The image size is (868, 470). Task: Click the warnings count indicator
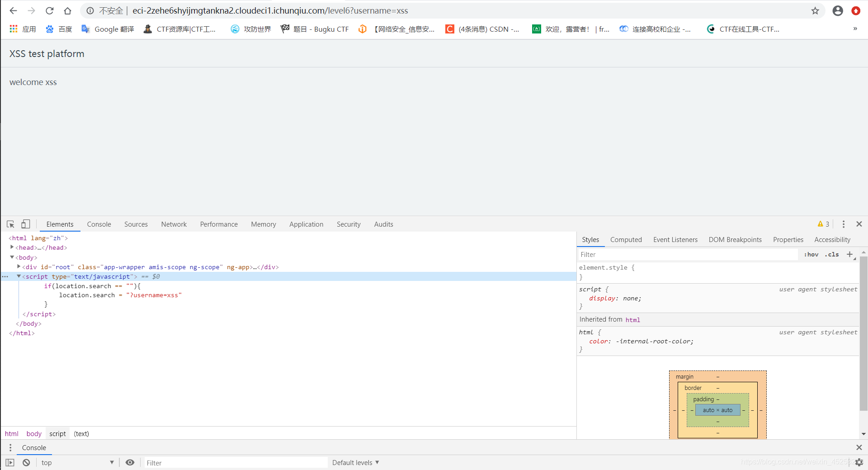pos(823,224)
